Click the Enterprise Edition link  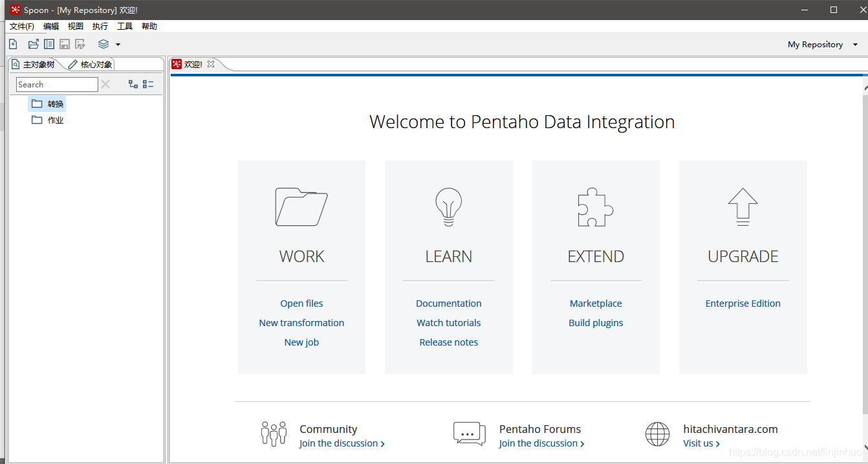(743, 304)
